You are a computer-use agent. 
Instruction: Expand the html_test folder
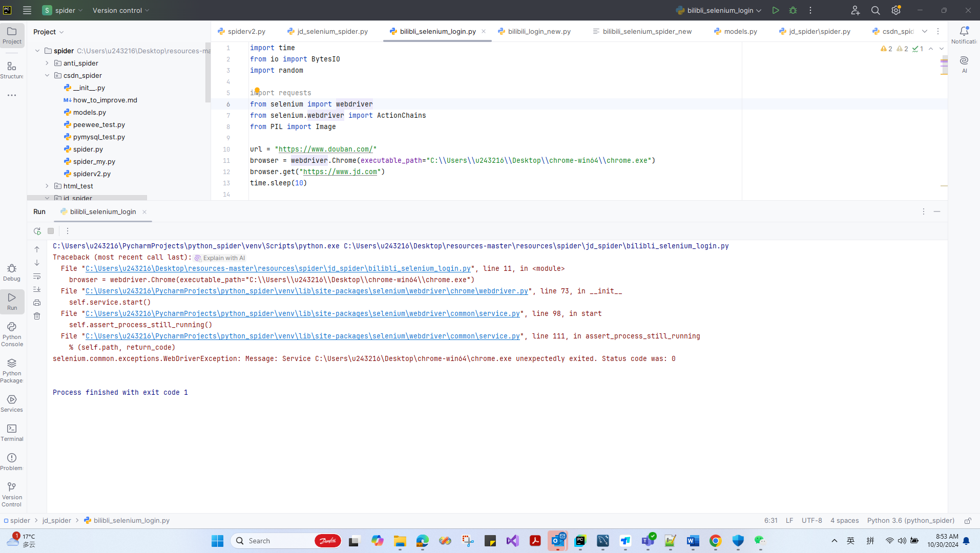pyautogui.click(x=47, y=186)
